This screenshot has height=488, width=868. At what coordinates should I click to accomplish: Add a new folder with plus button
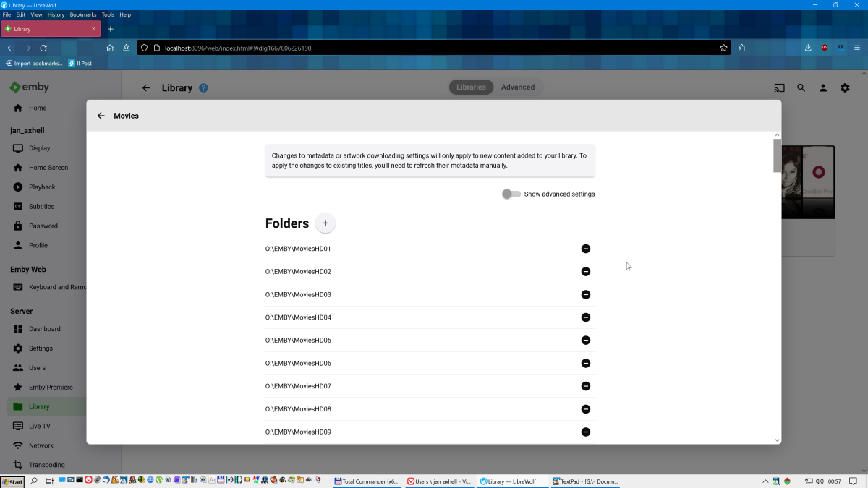[325, 223]
